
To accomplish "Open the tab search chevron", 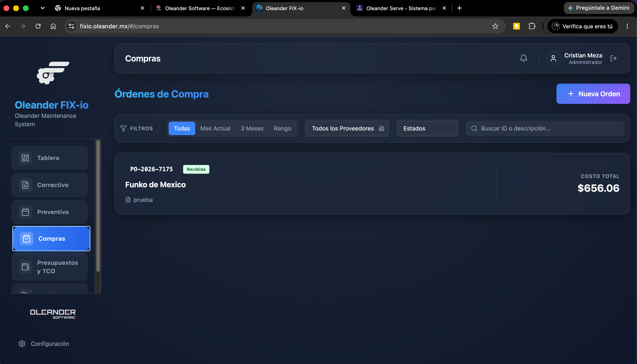I will (42, 8).
